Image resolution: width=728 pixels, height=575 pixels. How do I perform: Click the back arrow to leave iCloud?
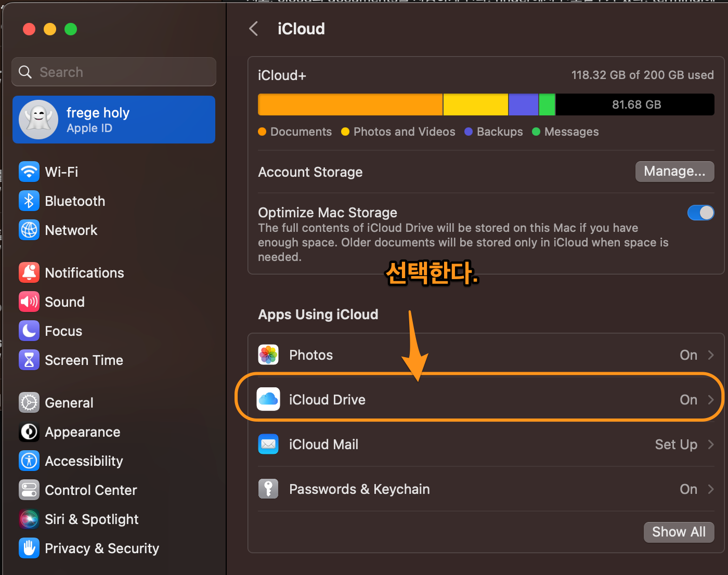pyautogui.click(x=253, y=29)
